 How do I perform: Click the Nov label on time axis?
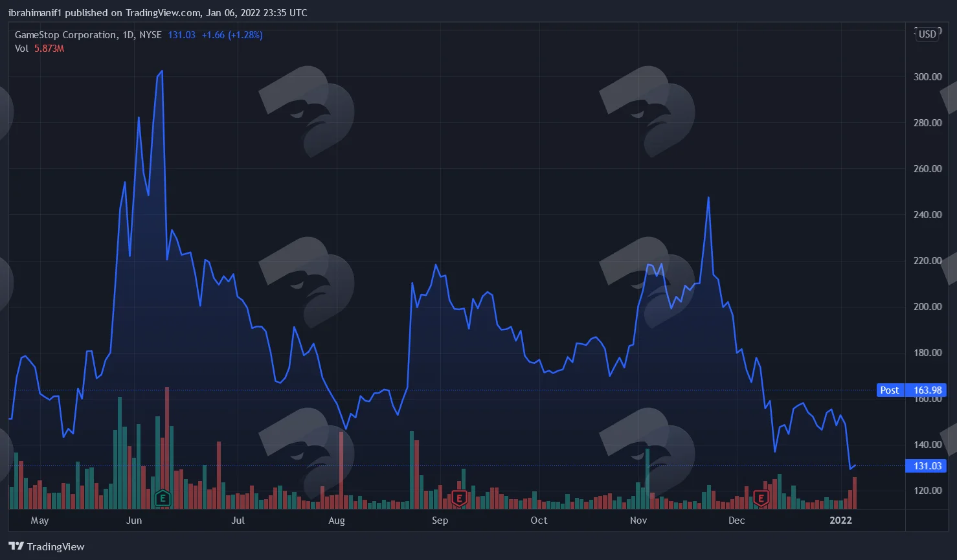(638, 521)
